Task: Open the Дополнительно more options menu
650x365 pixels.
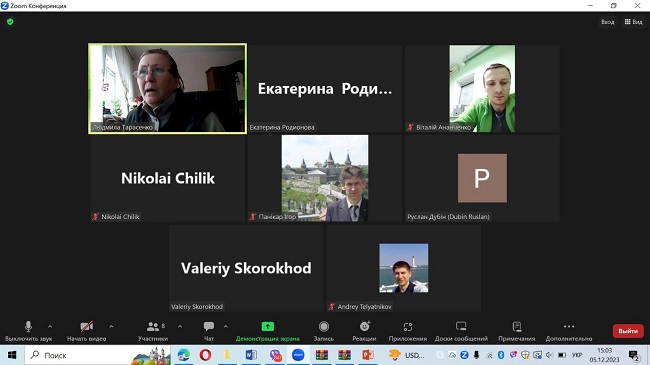Action: point(569,331)
